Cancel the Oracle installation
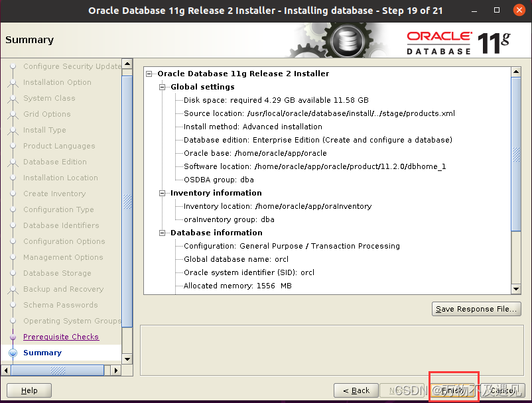 pyautogui.click(x=503, y=390)
